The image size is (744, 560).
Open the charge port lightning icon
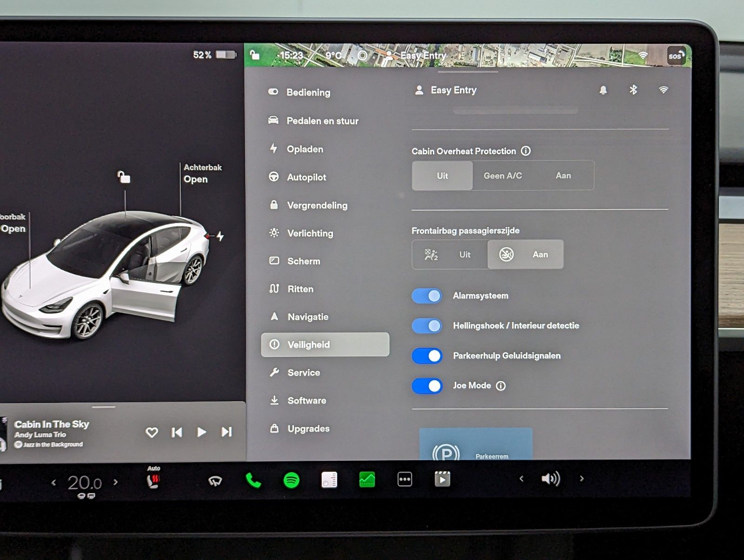click(x=220, y=236)
